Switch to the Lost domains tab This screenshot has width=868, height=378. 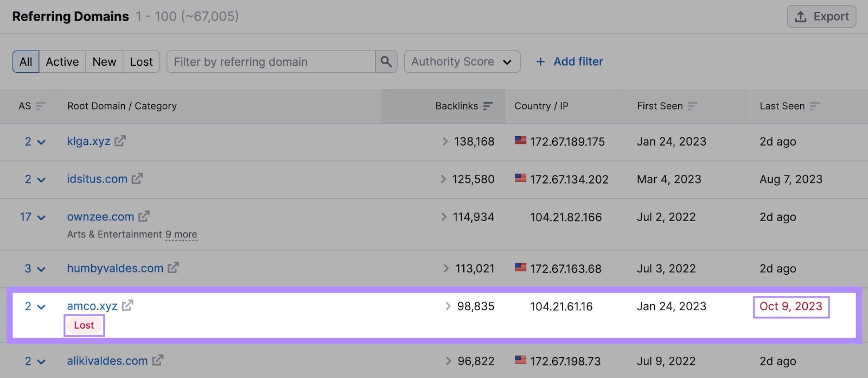(x=141, y=62)
